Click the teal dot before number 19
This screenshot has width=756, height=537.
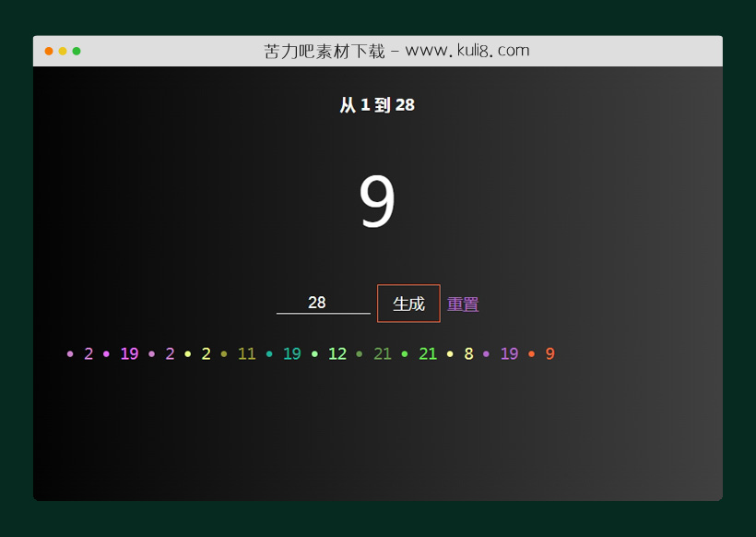coord(268,353)
